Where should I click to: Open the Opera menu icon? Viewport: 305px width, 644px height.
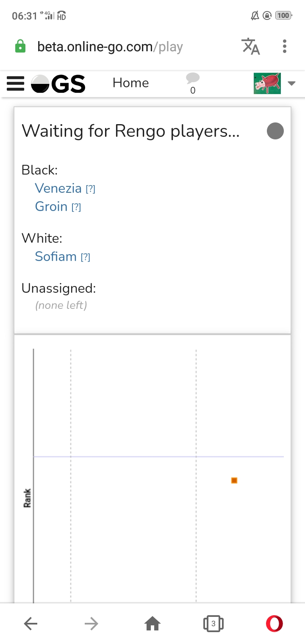coord(274,623)
